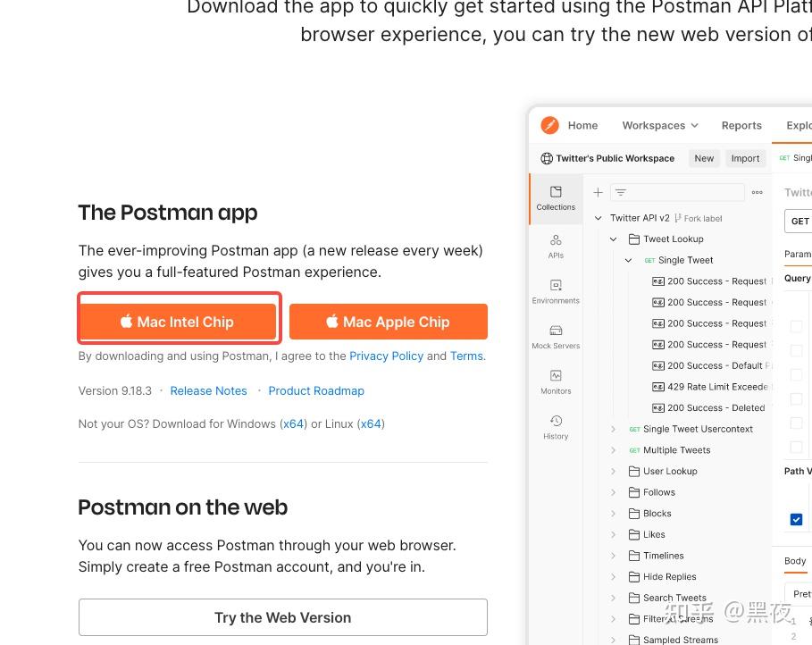Screen dimensions: 812x645
Task: Open the Workspaces dropdown menu
Action: click(660, 125)
